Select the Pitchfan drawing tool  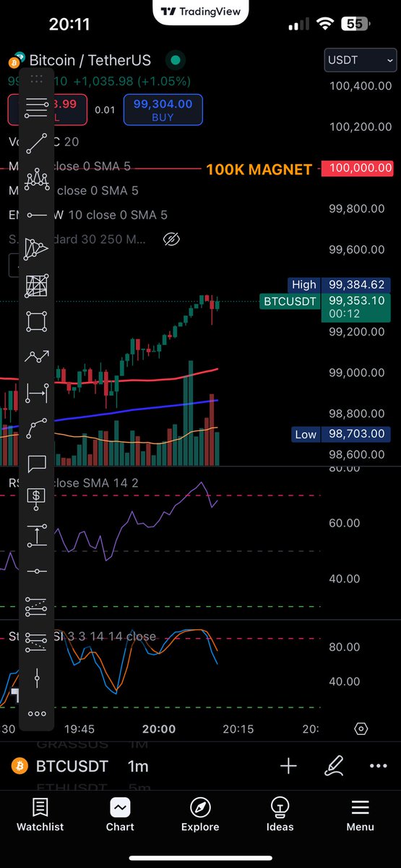(x=37, y=250)
